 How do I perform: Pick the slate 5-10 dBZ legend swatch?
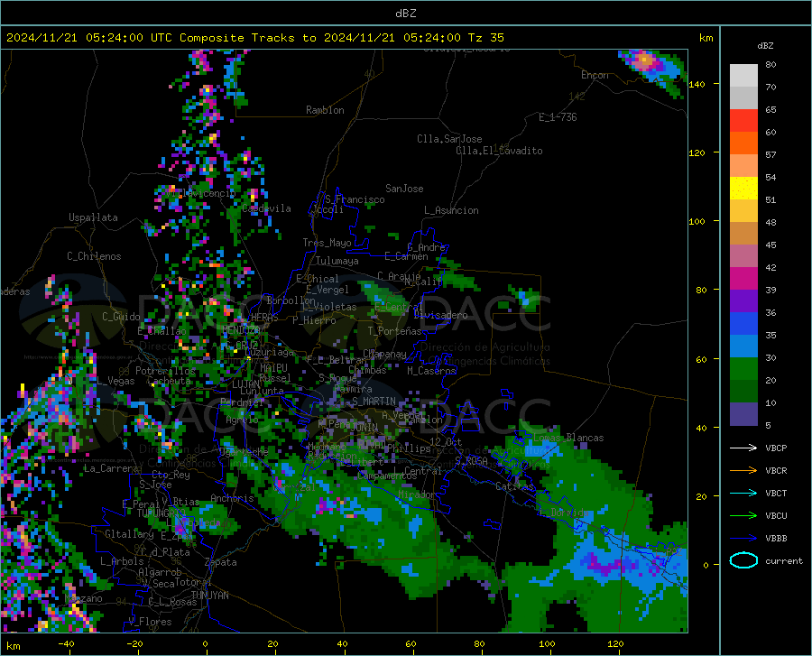743,414
